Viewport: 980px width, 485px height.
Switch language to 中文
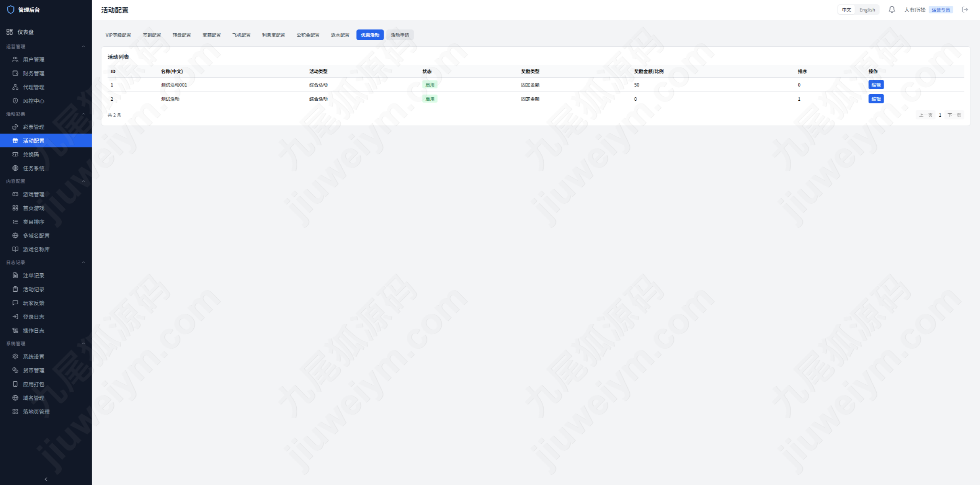click(846, 10)
